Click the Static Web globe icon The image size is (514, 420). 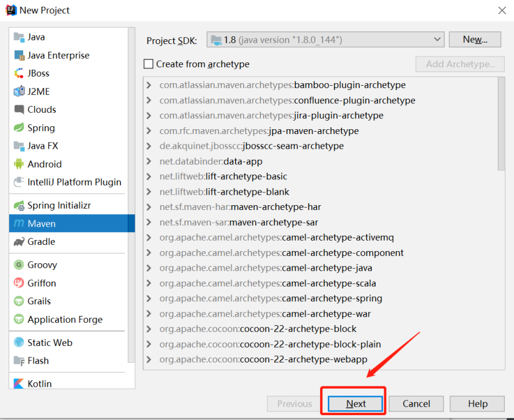[x=19, y=342]
